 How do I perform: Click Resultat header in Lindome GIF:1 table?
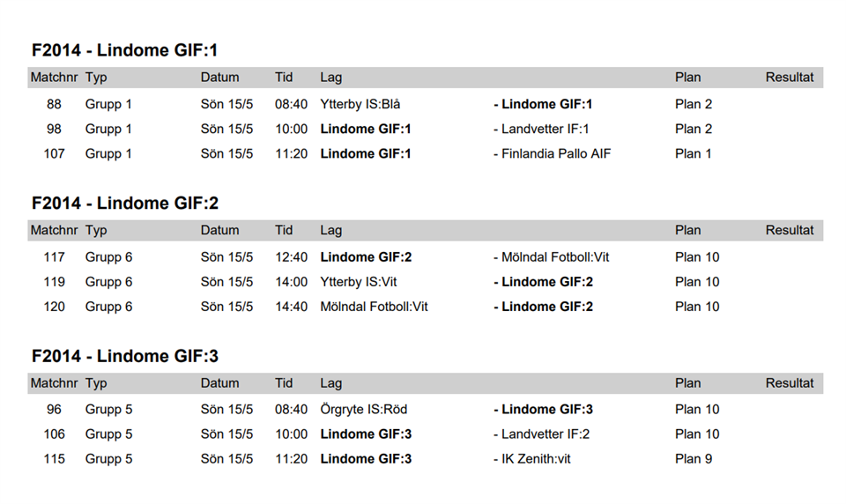[x=790, y=78]
